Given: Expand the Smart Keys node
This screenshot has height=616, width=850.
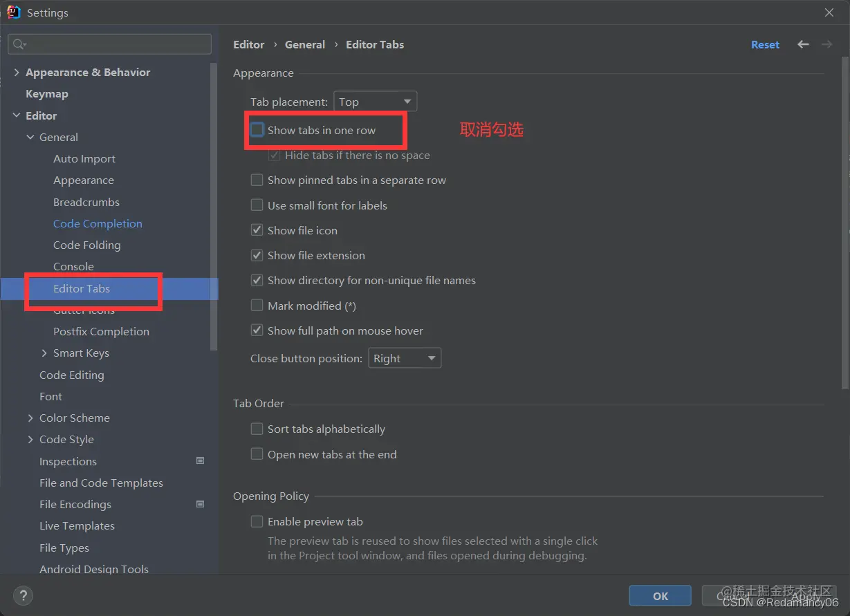Looking at the screenshot, I should (x=44, y=353).
